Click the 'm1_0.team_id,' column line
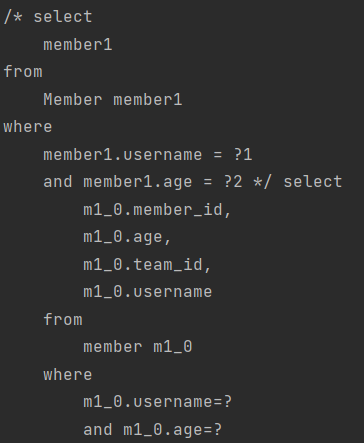 [147, 265]
